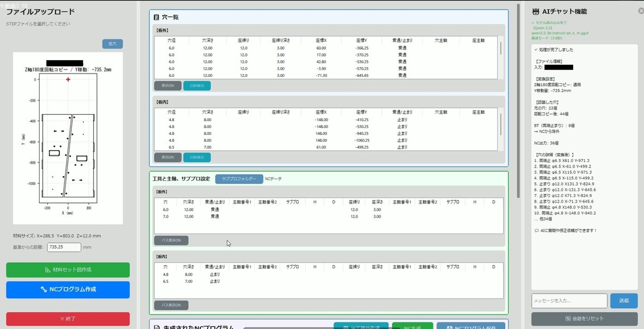The height and width of the screenshot is (329, 644).
Task: Click the 基準からの距離 input field
Action: tap(64, 247)
